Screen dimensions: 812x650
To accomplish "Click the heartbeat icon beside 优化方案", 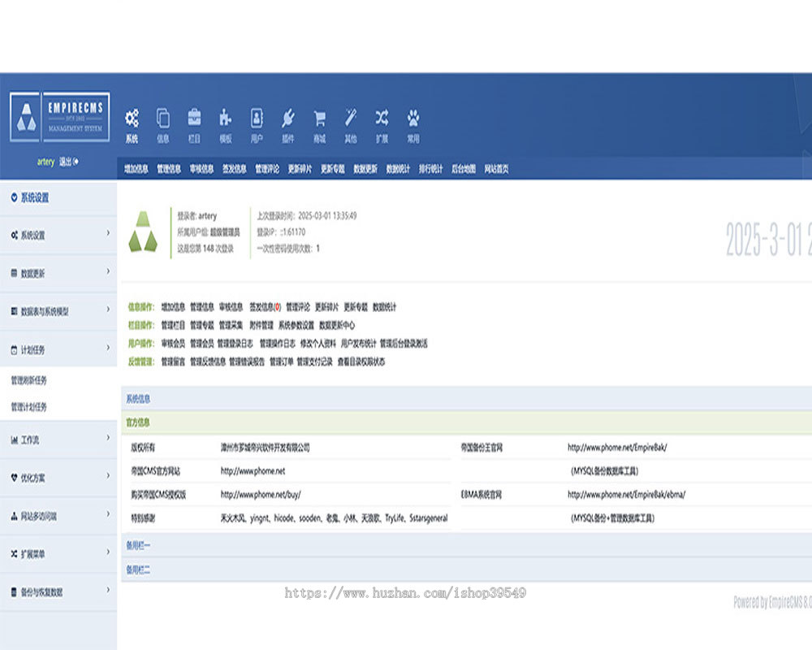I will click(x=14, y=478).
